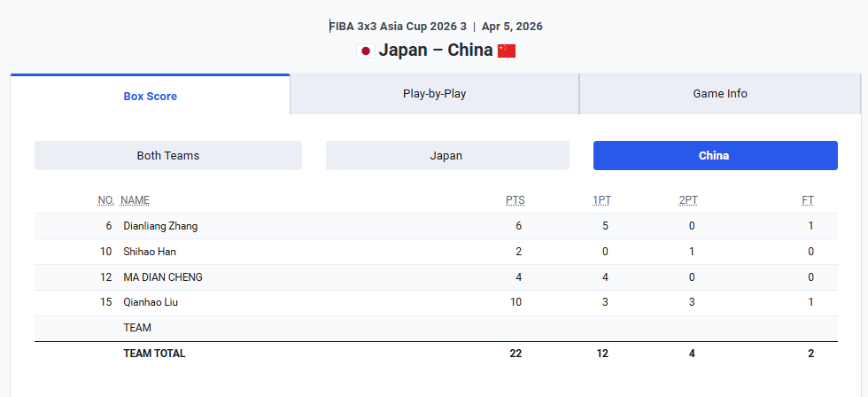Switch to the Box Score tab

click(150, 96)
